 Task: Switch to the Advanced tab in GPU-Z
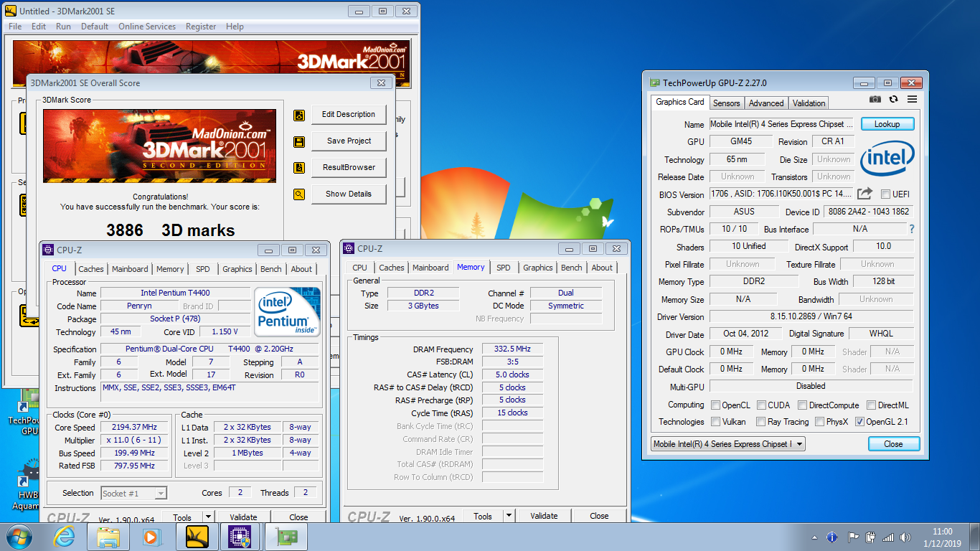[x=766, y=103]
